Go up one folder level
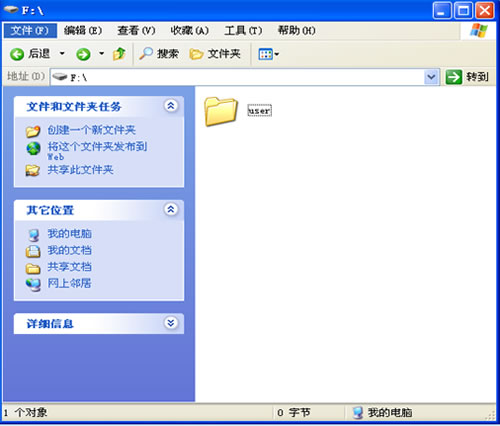The height and width of the screenshot is (426, 500). (119, 54)
